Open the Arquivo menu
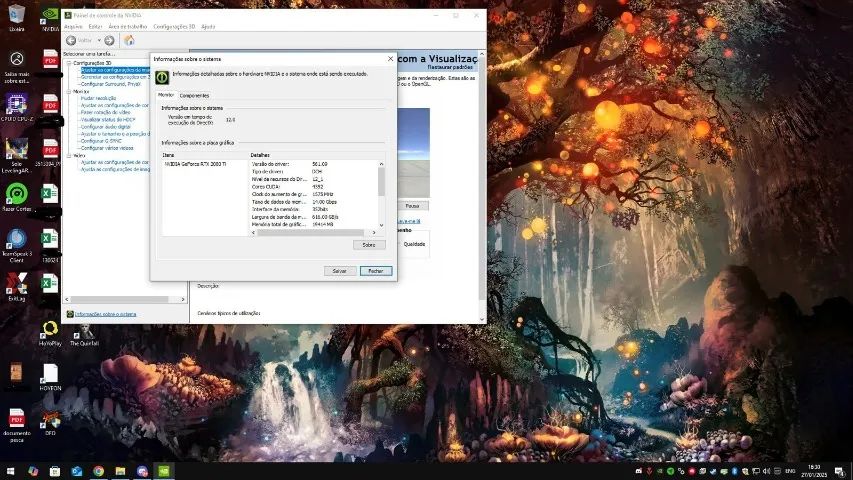The height and width of the screenshot is (480, 853). [x=73, y=26]
